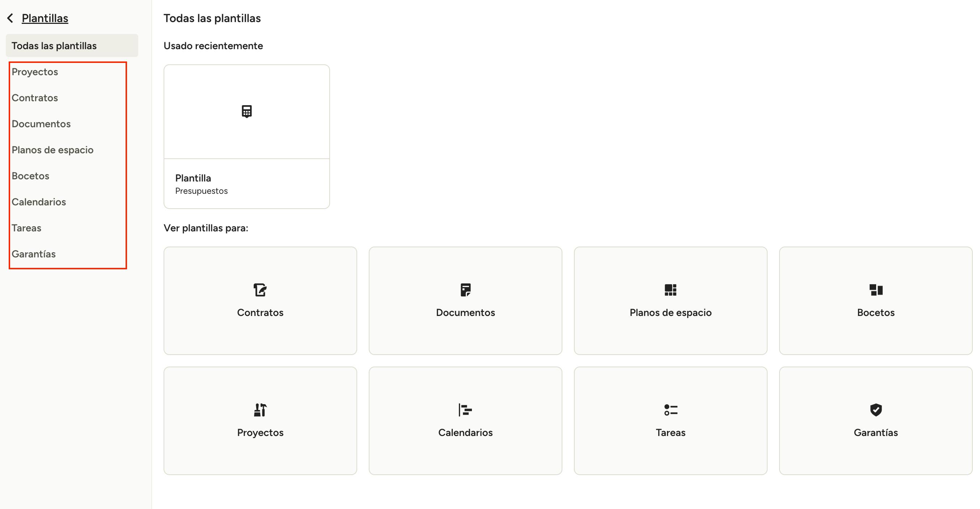Select Documentos sidebar category
This screenshot has width=980, height=509.
(x=41, y=124)
